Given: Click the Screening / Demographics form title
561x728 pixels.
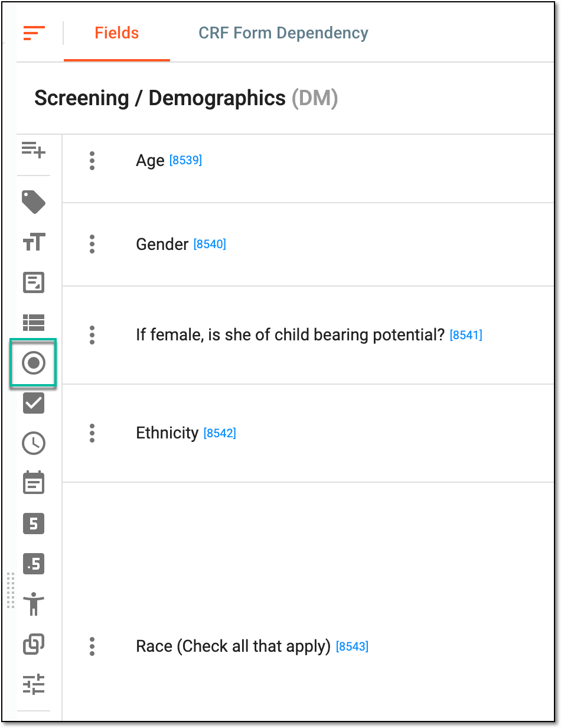Looking at the screenshot, I should [x=186, y=98].
